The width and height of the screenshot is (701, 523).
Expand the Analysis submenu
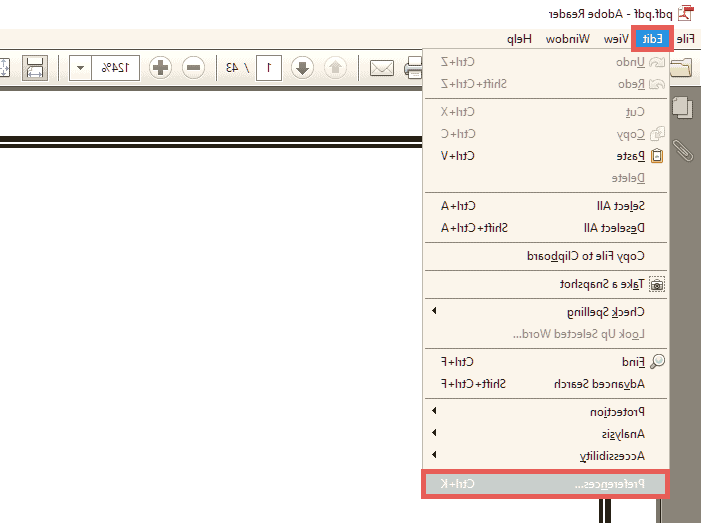pos(545,434)
